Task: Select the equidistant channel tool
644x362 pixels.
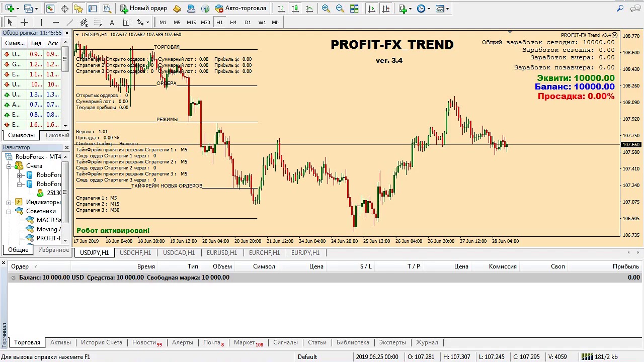Action: (x=84, y=22)
